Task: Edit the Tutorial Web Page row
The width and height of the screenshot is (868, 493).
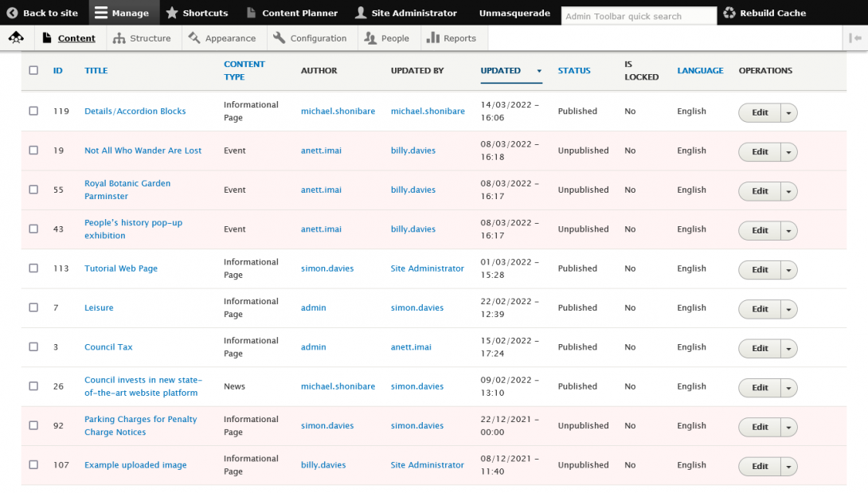Action: [760, 270]
